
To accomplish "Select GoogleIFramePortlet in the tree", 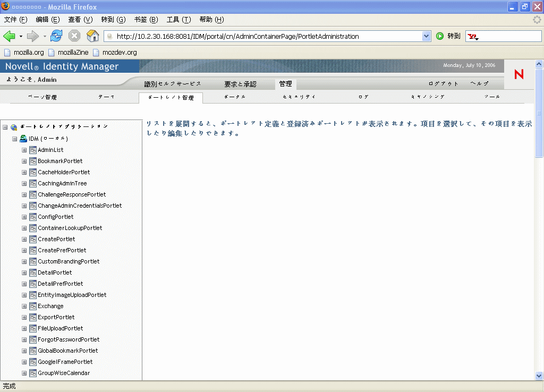I will coord(65,362).
